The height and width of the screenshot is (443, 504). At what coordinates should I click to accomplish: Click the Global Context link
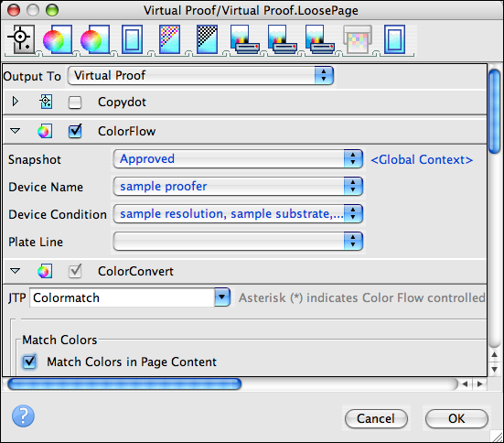point(422,159)
